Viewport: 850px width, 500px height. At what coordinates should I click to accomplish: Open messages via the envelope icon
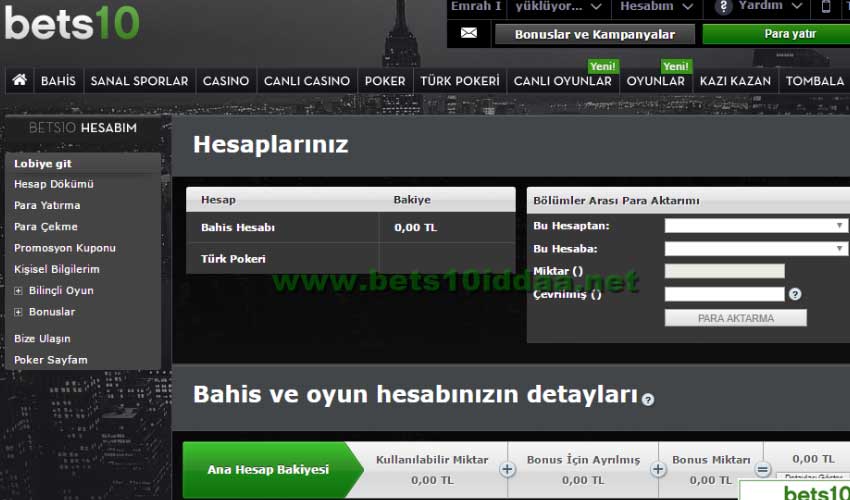coord(468,33)
